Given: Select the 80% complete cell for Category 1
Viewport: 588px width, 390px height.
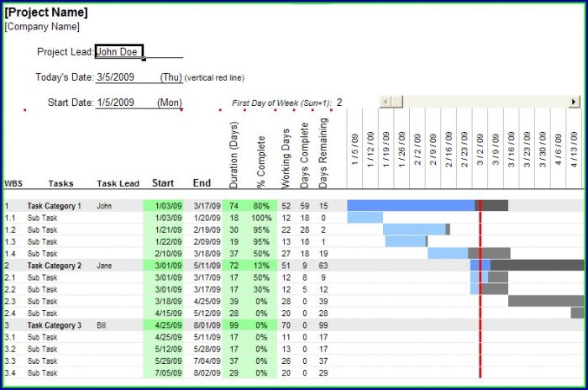Looking at the screenshot, I should coord(261,206).
